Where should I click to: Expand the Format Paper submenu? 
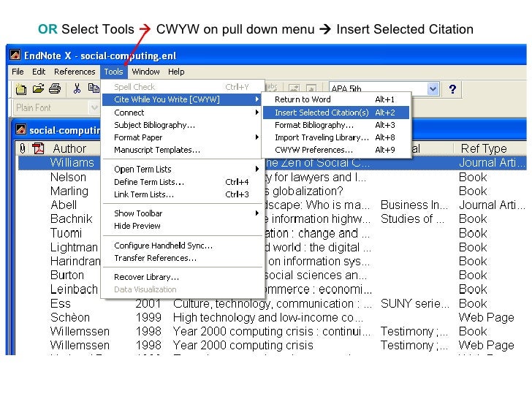[183, 137]
